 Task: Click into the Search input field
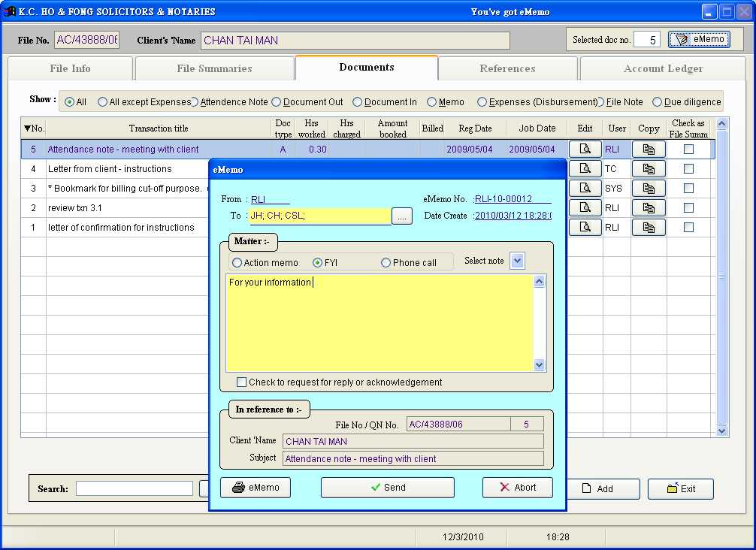(x=134, y=488)
